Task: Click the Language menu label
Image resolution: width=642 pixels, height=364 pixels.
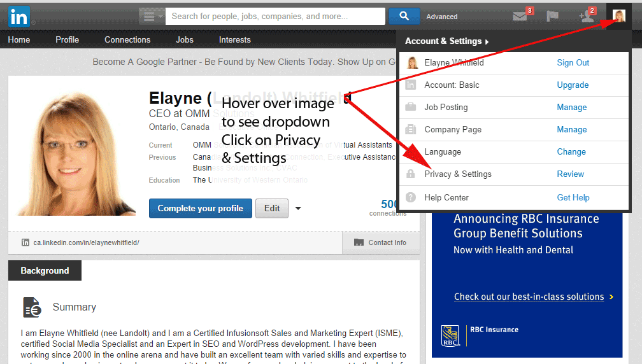Action: coord(443,151)
